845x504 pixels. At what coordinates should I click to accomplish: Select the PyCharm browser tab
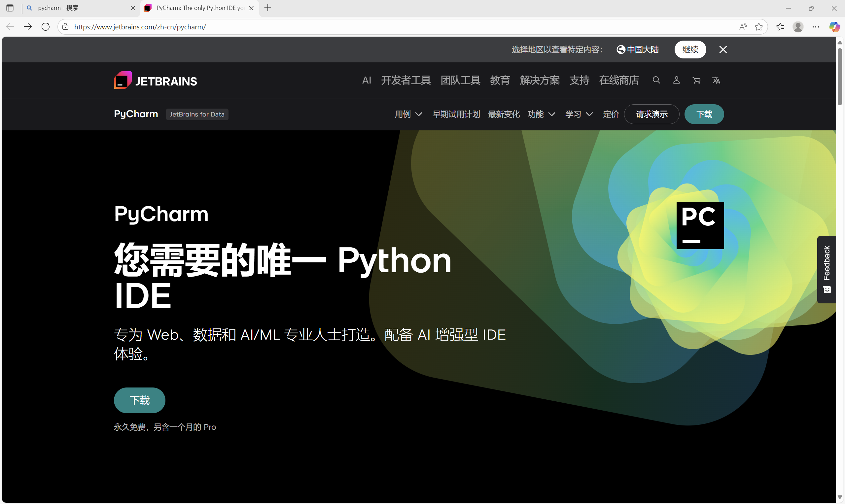coord(199,8)
